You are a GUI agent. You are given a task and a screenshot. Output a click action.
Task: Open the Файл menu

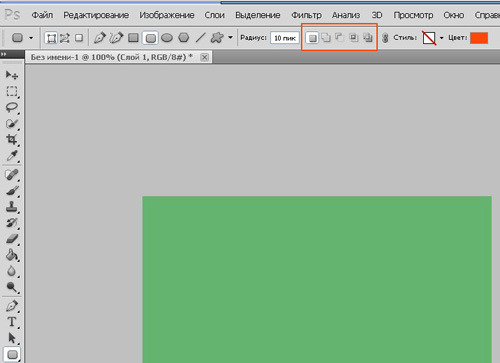42,15
